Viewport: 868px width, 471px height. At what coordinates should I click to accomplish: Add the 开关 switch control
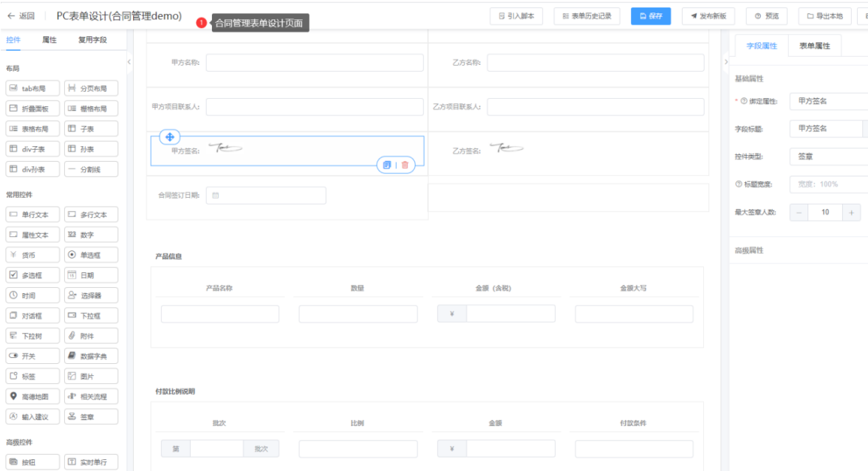point(33,356)
